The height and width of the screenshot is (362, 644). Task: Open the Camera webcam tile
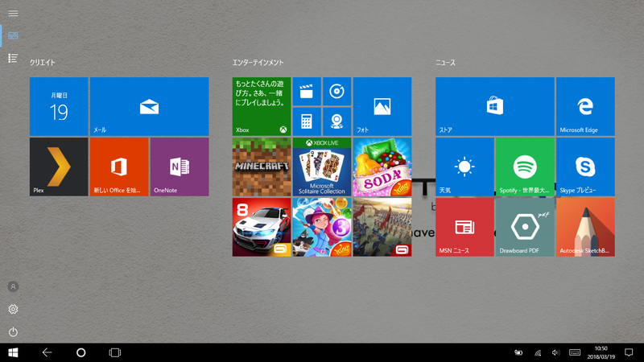click(x=336, y=121)
